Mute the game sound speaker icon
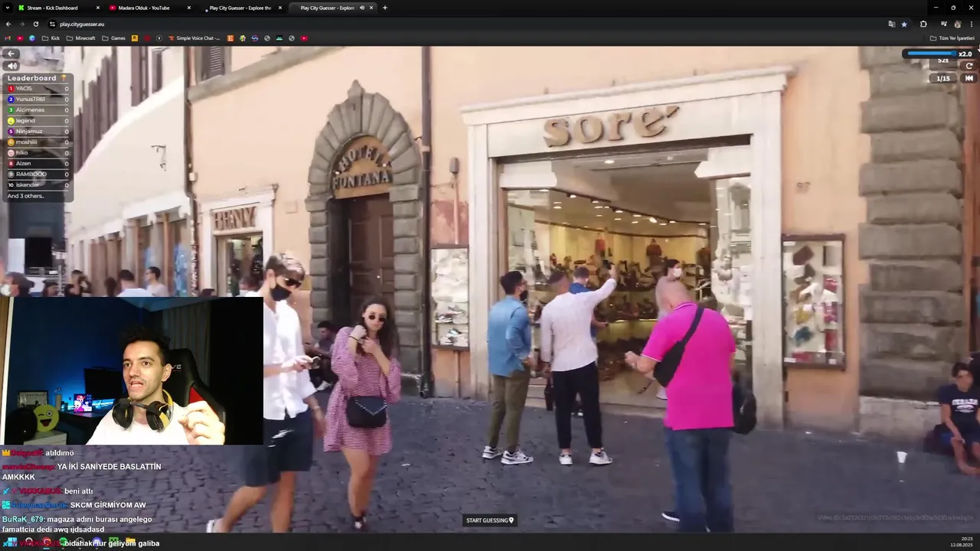Viewport: 980px width, 551px height. tap(11, 66)
